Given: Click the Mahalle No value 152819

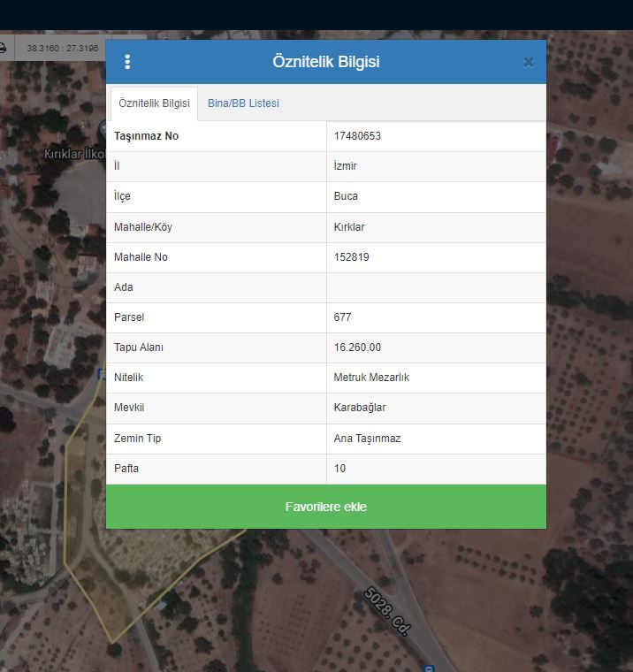Looking at the screenshot, I should click(x=351, y=257).
